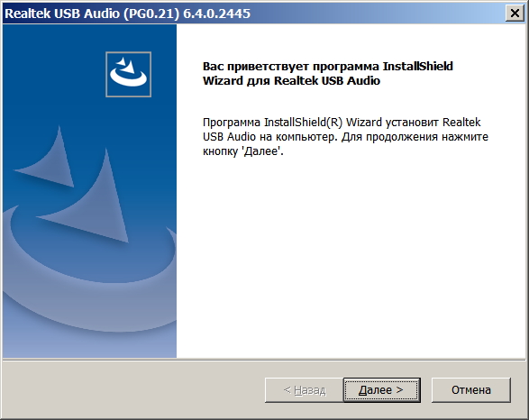
Task: Cancel installation with the Отмена button
Action: click(471, 390)
